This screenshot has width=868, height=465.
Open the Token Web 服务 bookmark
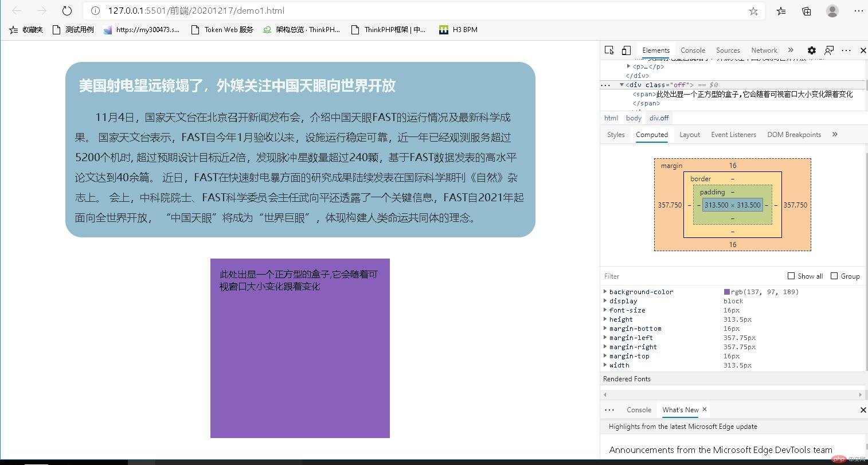coord(222,30)
